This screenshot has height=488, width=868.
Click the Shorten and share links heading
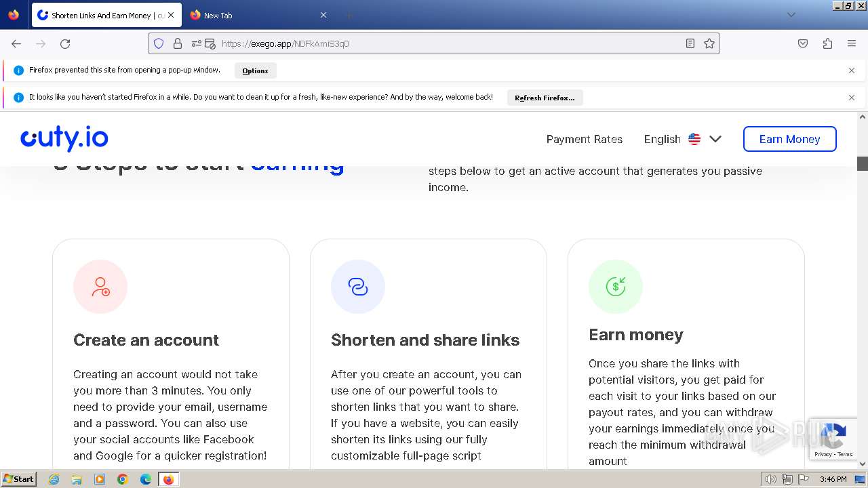click(x=425, y=340)
